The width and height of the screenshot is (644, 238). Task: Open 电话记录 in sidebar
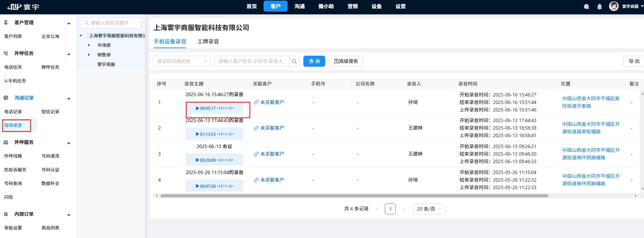click(x=13, y=111)
